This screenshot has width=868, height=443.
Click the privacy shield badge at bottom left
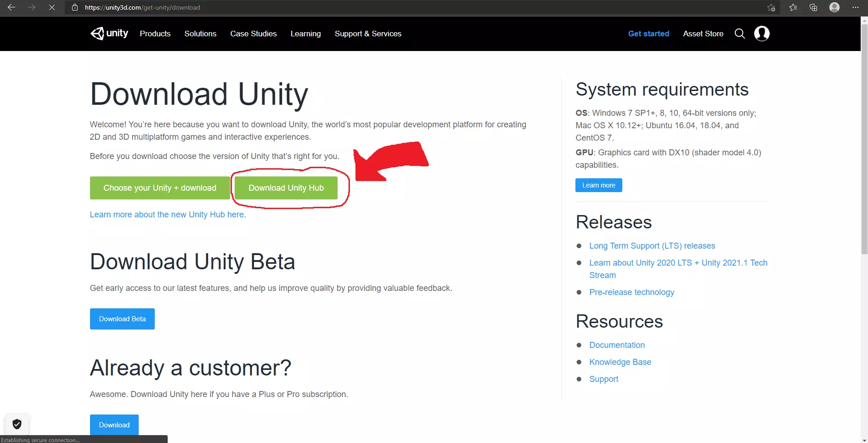pyautogui.click(x=17, y=424)
